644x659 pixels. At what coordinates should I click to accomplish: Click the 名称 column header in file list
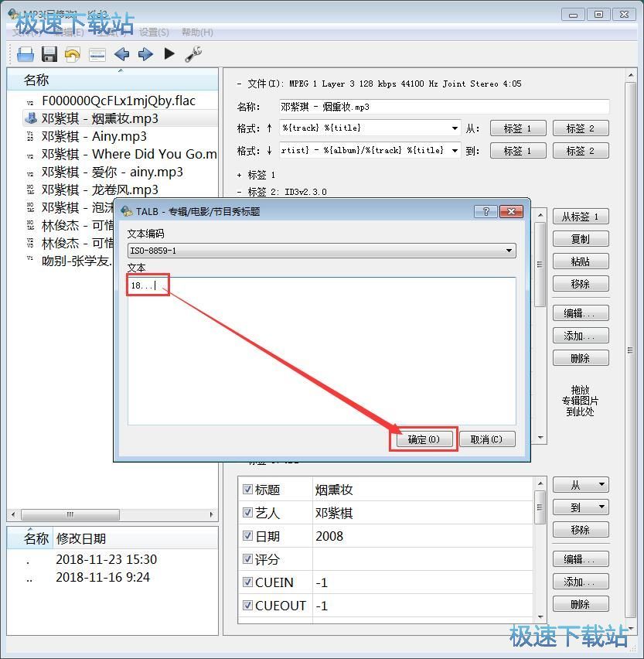point(113,80)
